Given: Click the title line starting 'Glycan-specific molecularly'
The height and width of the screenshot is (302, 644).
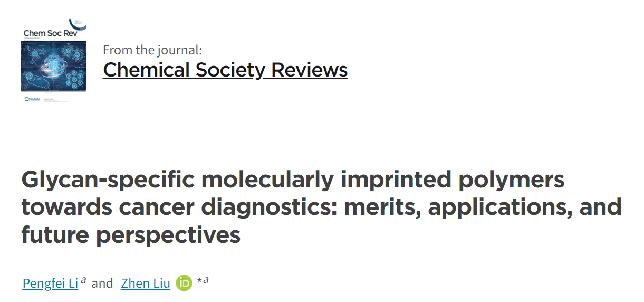Looking at the screenshot, I should coord(293,180).
